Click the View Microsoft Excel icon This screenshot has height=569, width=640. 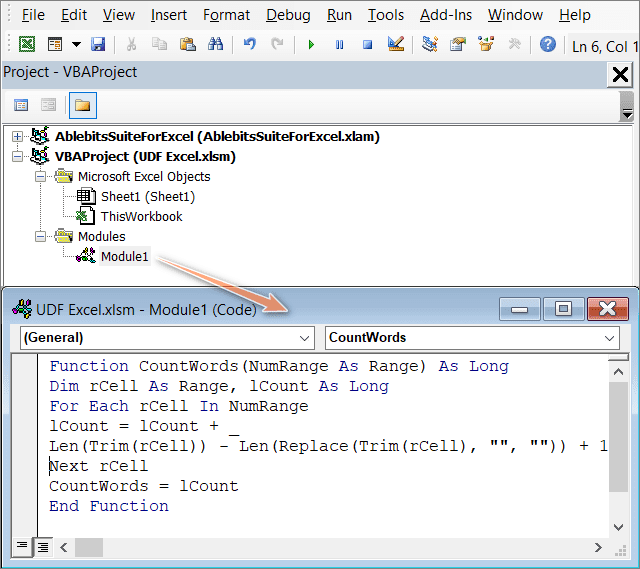tap(27, 45)
